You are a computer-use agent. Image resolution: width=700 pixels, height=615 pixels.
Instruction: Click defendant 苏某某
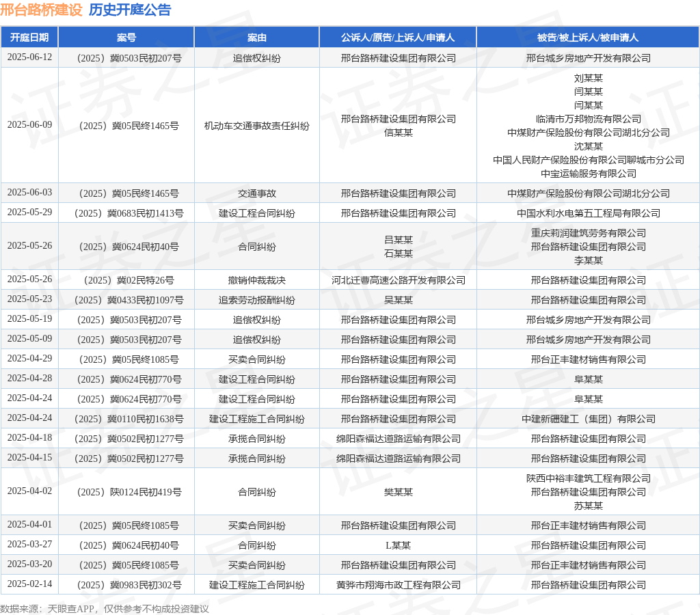click(x=589, y=506)
